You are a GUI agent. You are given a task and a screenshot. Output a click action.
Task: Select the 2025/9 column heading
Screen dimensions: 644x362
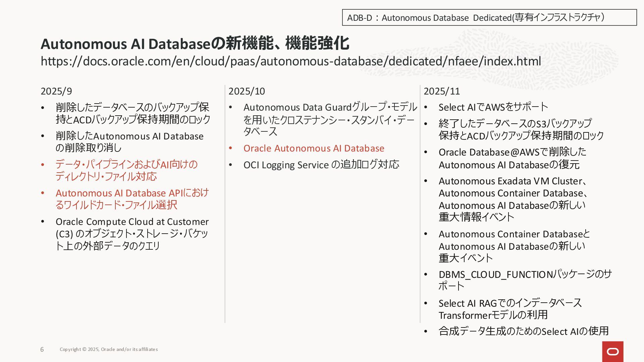(x=56, y=91)
